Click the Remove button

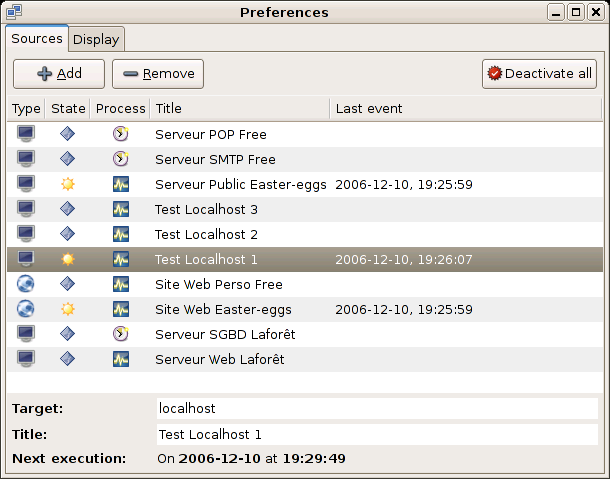click(x=158, y=74)
